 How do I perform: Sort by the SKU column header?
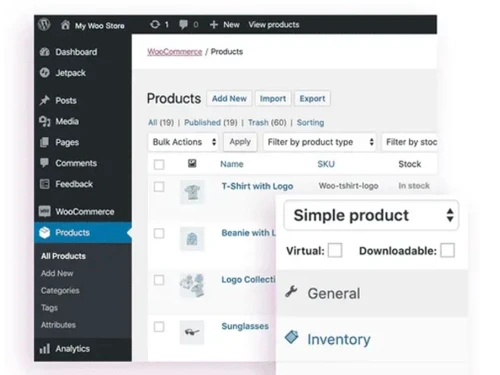[x=326, y=164]
